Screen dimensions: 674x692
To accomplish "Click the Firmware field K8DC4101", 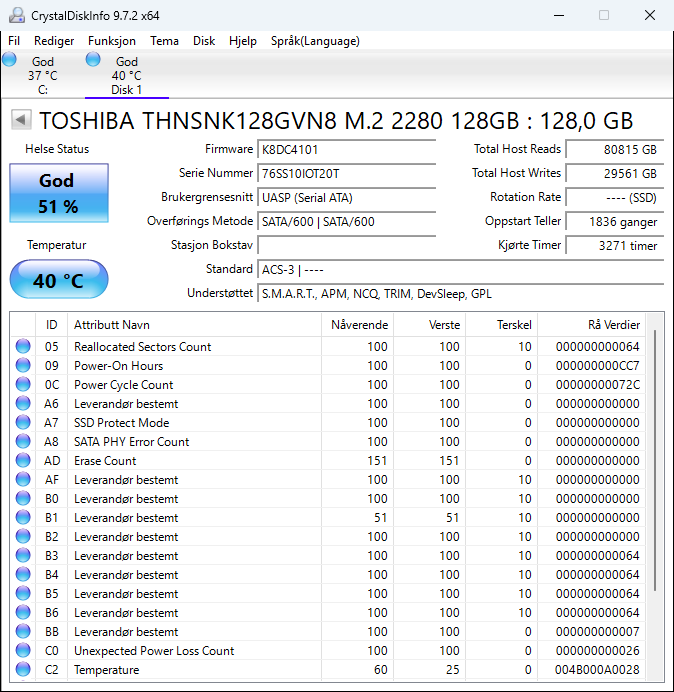I will pos(346,150).
